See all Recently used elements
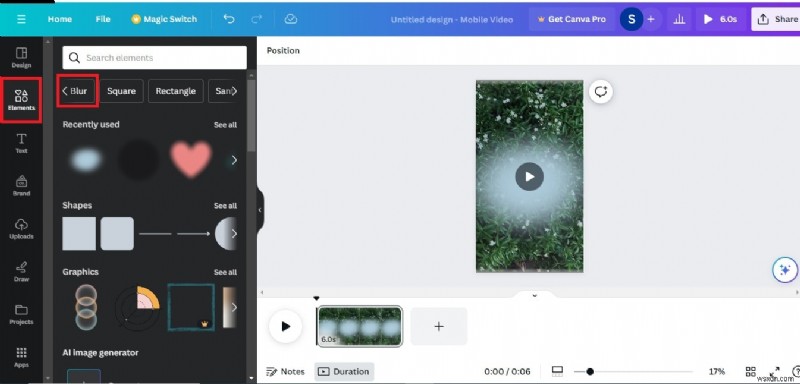 (225, 125)
